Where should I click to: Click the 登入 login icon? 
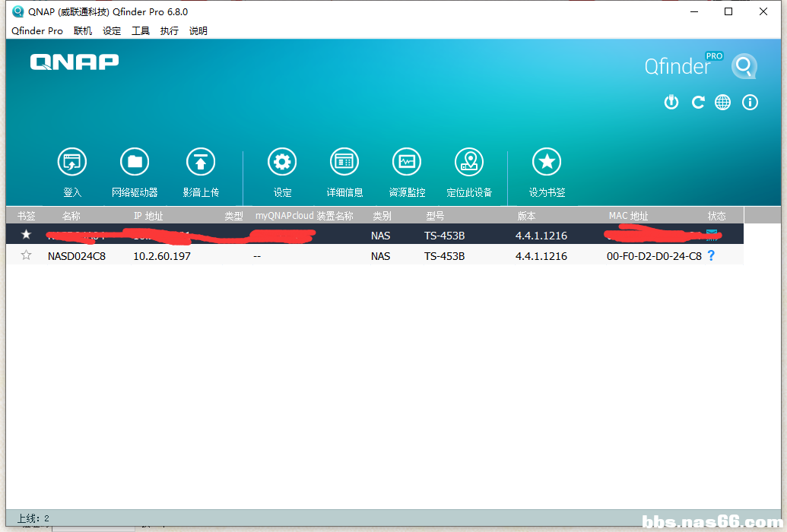(x=72, y=162)
